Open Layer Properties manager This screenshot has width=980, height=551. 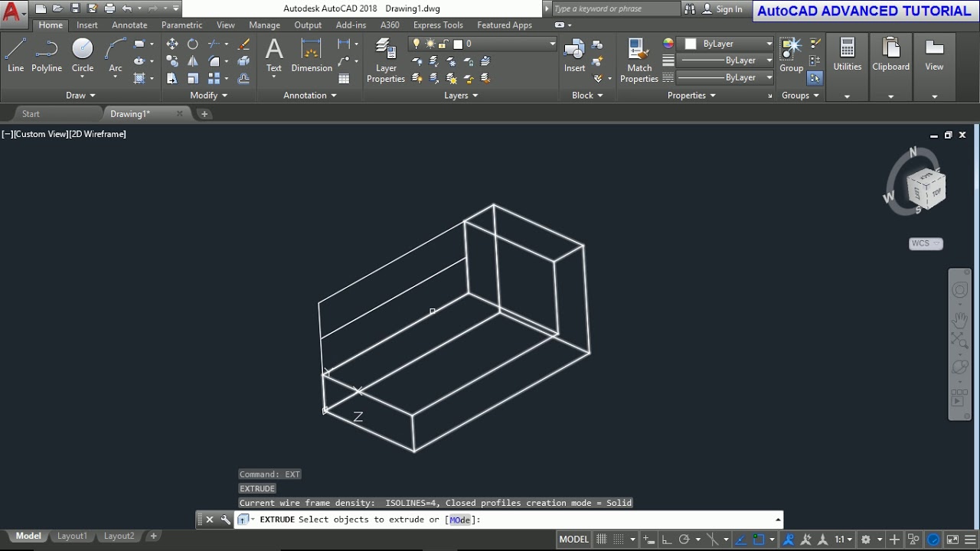coord(386,61)
